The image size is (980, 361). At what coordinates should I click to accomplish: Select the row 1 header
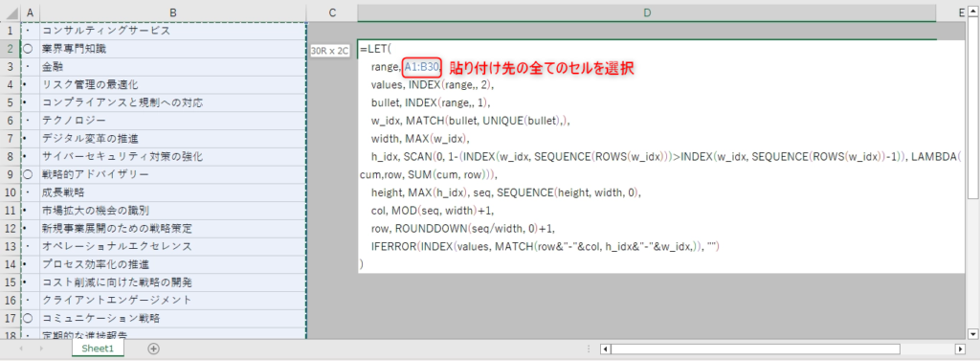[x=10, y=30]
